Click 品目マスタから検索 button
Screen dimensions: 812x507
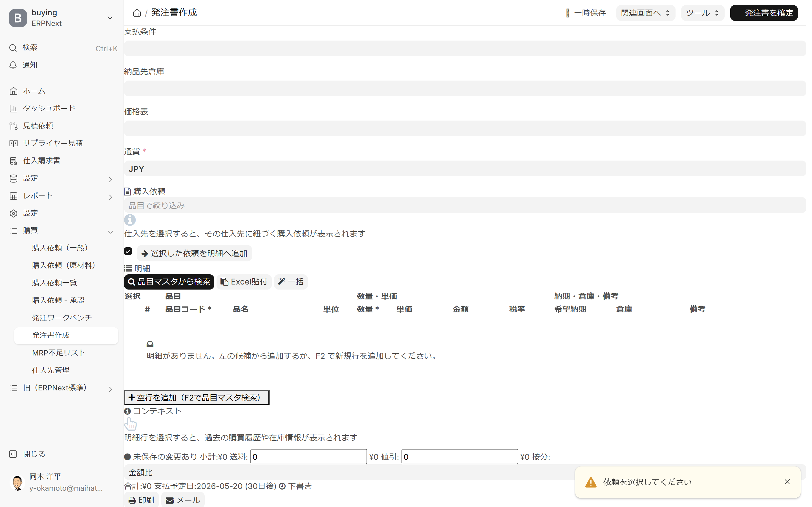tap(169, 282)
